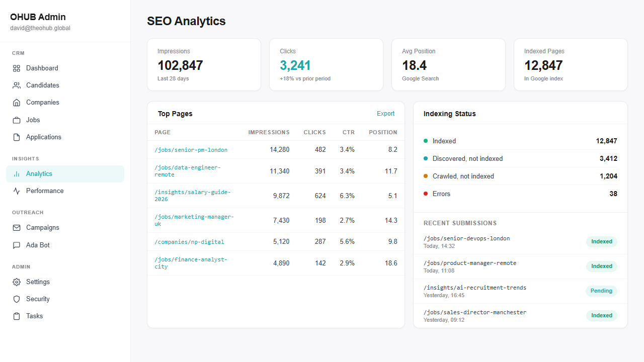Image resolution: width=644 pixels, height=362 pixels.
Task: Click the Dashboard grid icon
Action: [17, 68]
